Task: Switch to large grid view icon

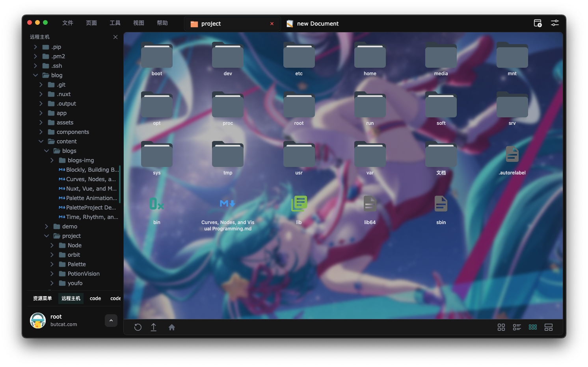Action: [x=501, y=327]
